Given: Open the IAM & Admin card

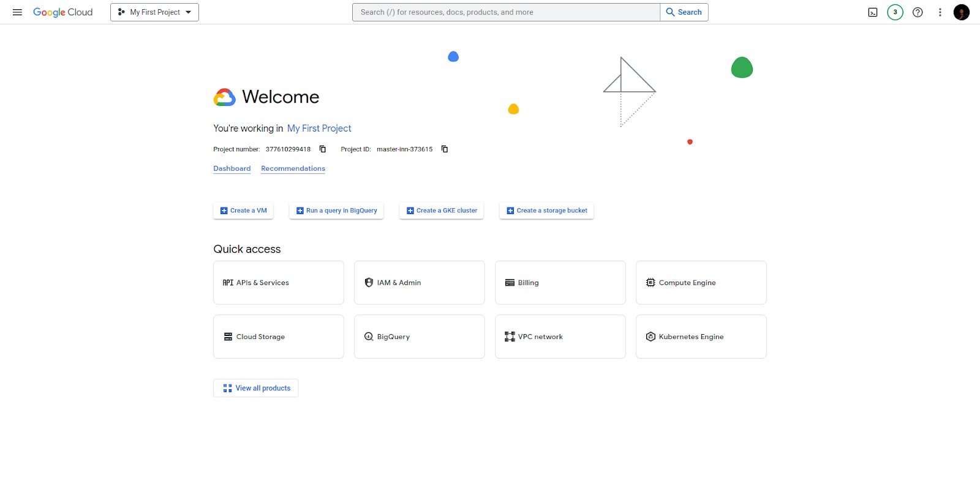Looking at the screenshot, I should [420, 283].
